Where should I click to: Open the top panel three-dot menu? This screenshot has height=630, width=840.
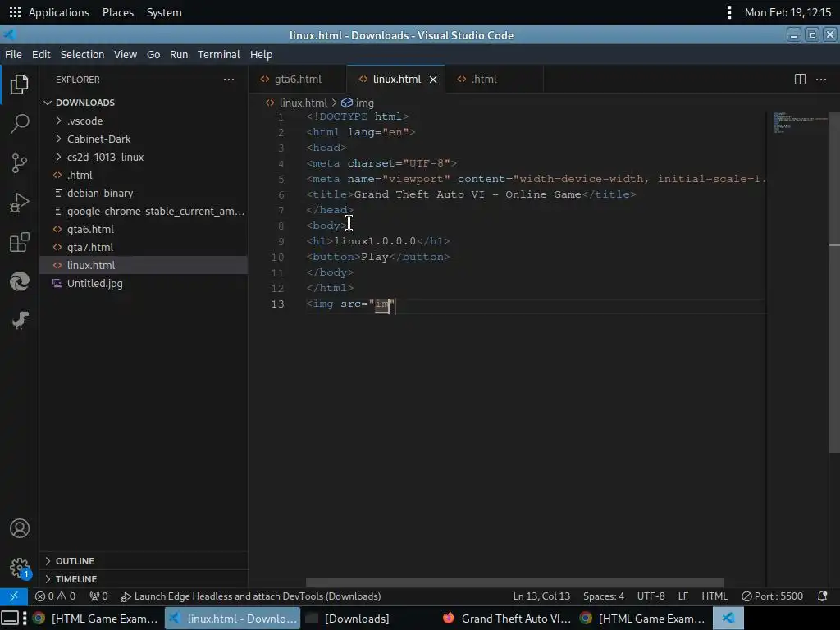[x=729, y=11]
